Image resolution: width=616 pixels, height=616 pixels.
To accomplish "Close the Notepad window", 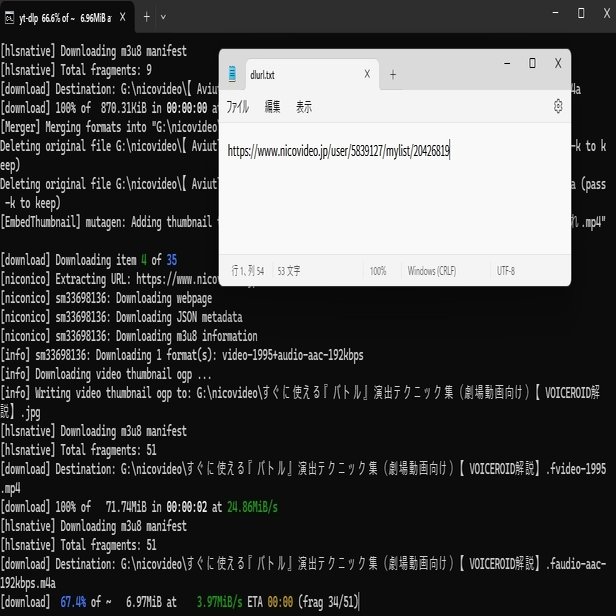I will (x=558, y=63).
